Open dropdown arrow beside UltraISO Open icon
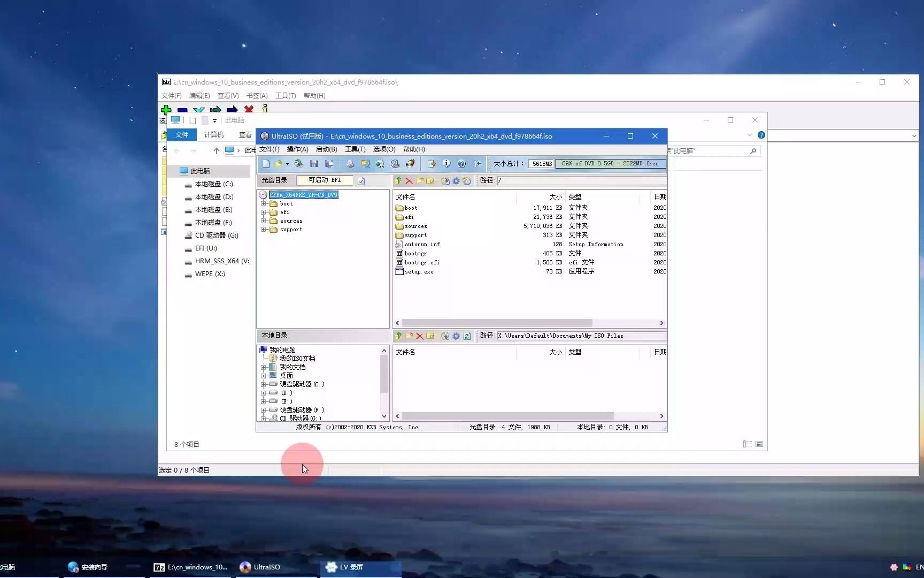Image resolution: width=924 pixels, height=578 pixels. click(x=287, y=164)
